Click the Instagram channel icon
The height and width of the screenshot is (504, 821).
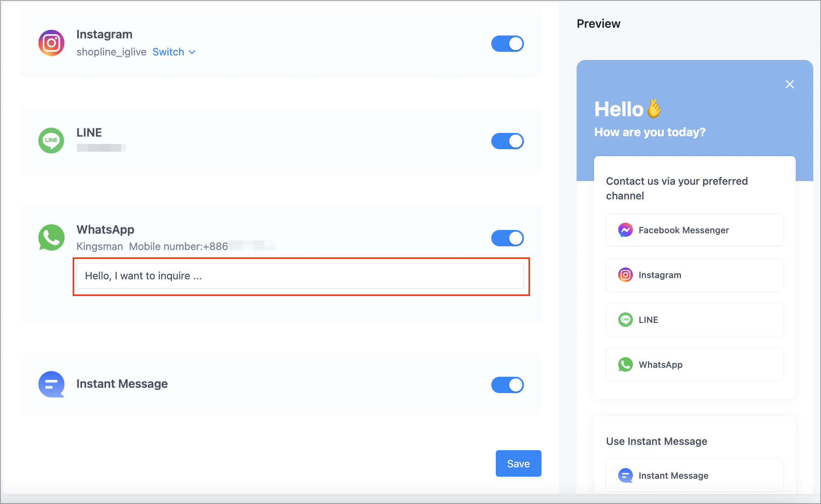pos(51,42)
